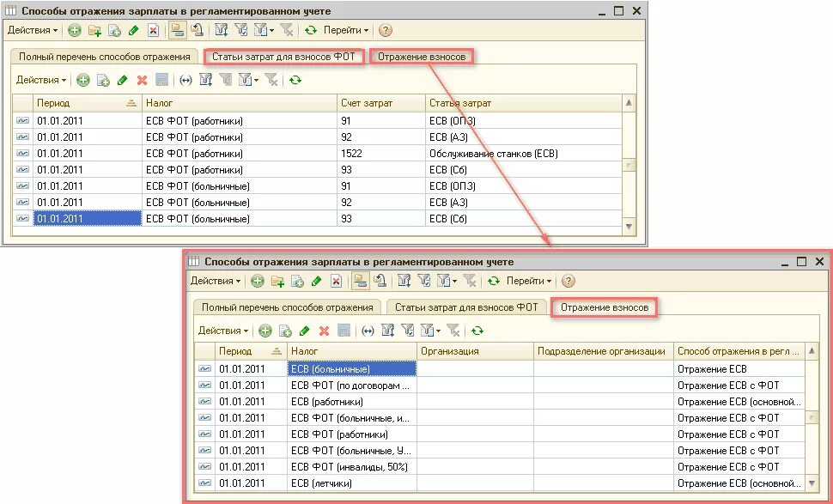Toggle hierarchical view in lower window

click(360, 281)
